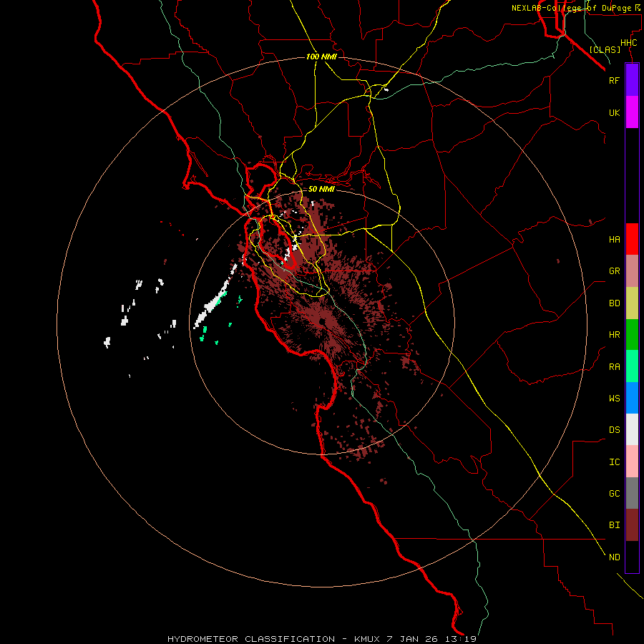Image resolution: width=644 pixels, height=644 pixels.
Task: Click the BI legend label
Action: pyautogui.click(x=614, y=525)
